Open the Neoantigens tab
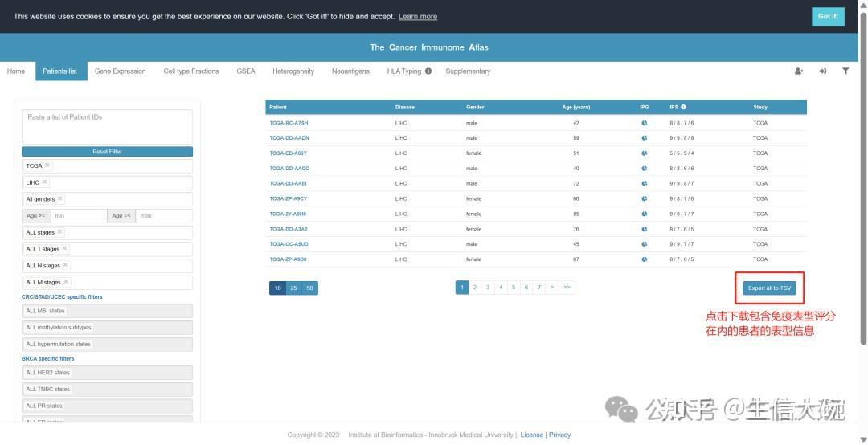The height and width of the screenshot is (445, 868). 350,71
